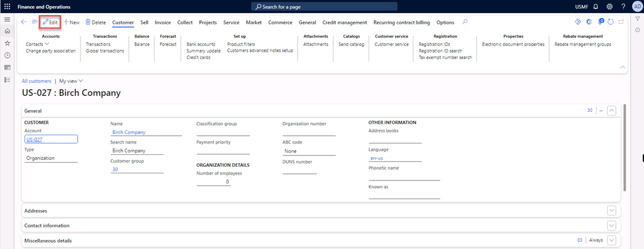
Task: Collapse the General section
Action: click(x=612, y=110)
